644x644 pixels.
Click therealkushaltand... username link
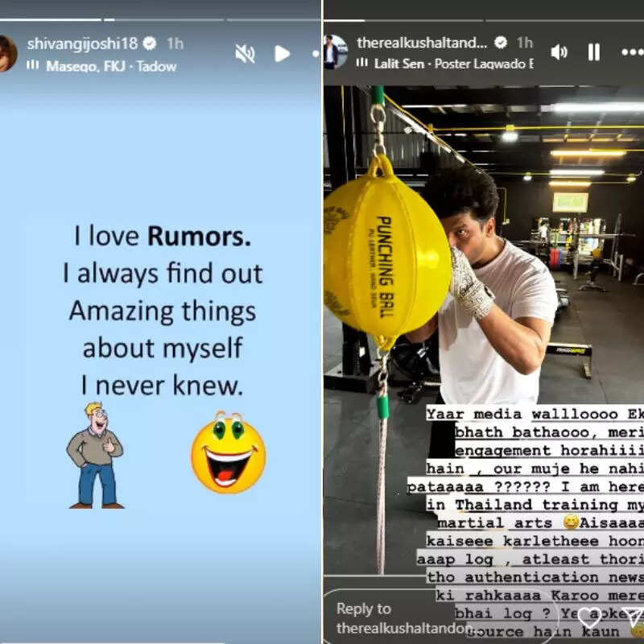coord(422,43)
